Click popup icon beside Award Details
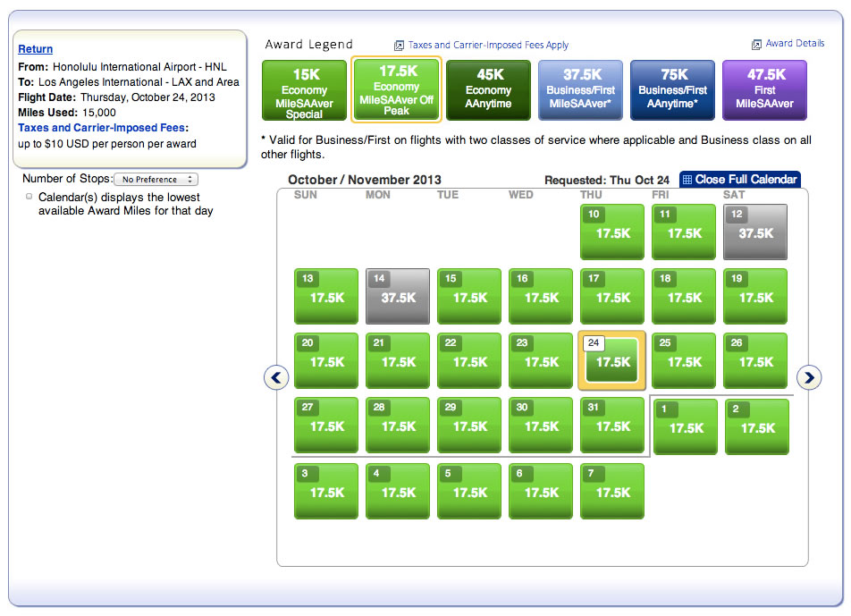The height and width of the screenshot is (616, 851). point(756,45)
